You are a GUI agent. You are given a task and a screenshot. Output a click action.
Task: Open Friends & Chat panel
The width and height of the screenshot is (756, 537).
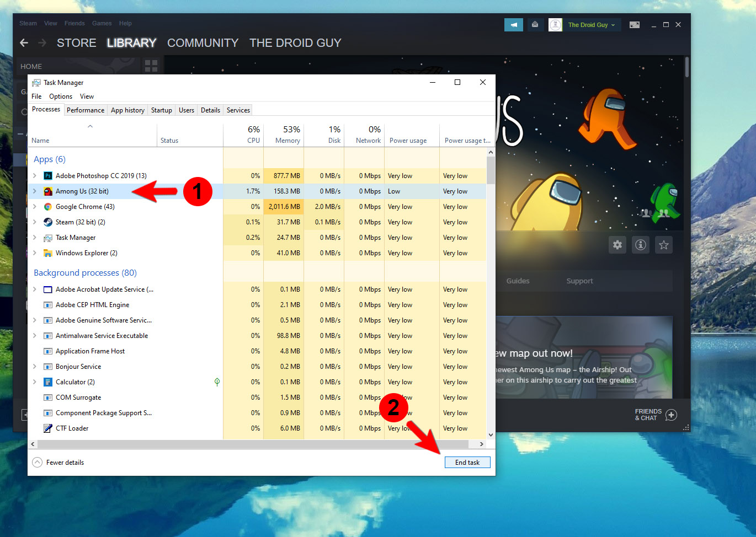pos(656,415)
